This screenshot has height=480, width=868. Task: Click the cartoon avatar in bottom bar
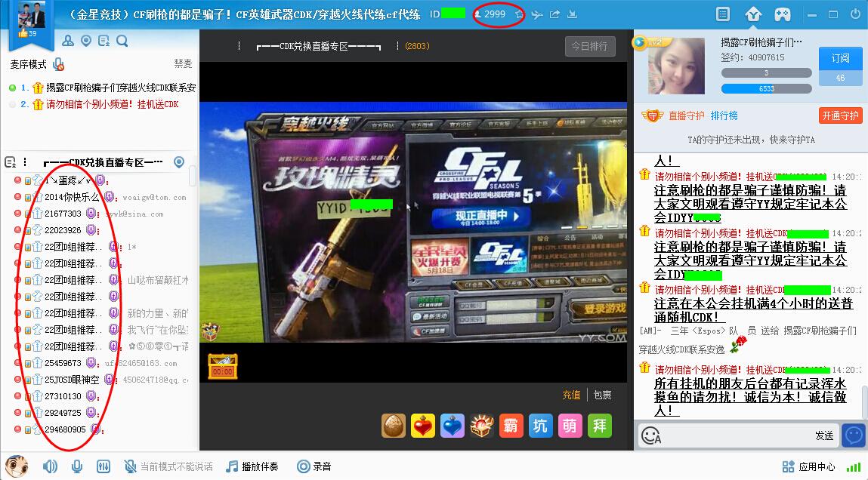tap(17, 466)
